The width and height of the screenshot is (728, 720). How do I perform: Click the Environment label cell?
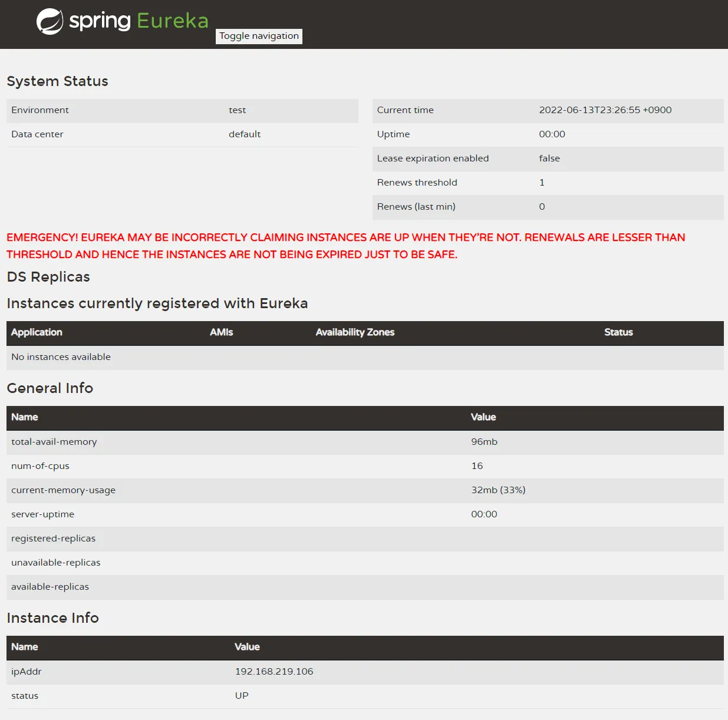click(x=40, y=110)
